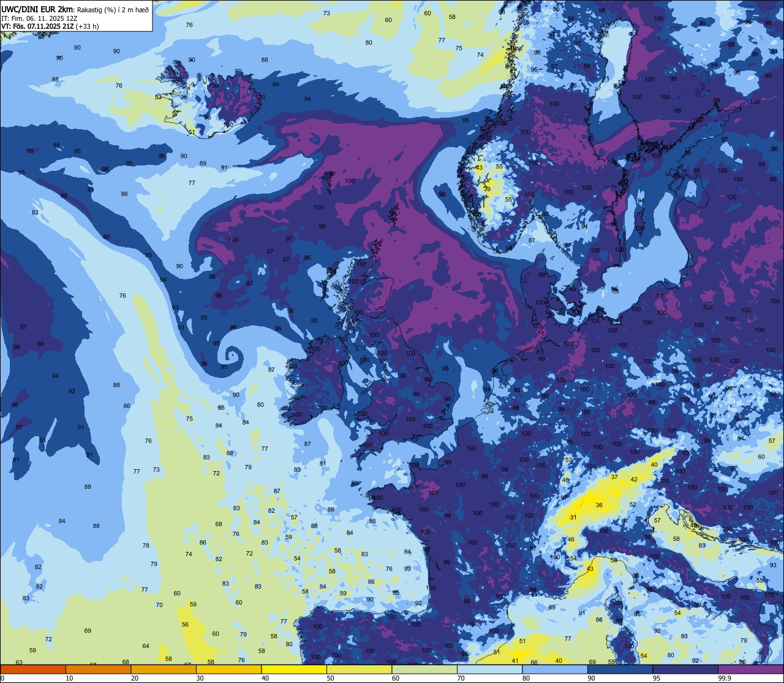This screenshot has width=784, height=683.
Task: Click the humidity value "31" in the yellow Alpine area
Action: tap(573, 518)
